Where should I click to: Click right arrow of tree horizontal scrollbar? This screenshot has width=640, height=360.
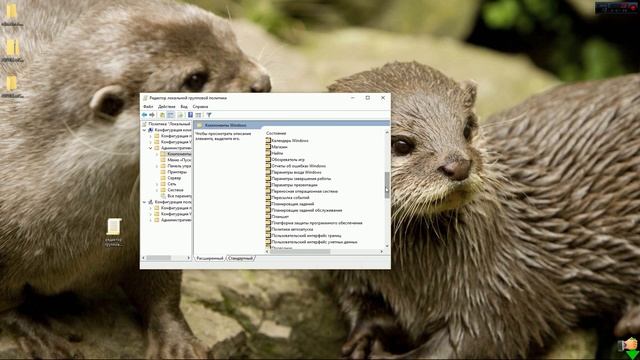point(188,258)
